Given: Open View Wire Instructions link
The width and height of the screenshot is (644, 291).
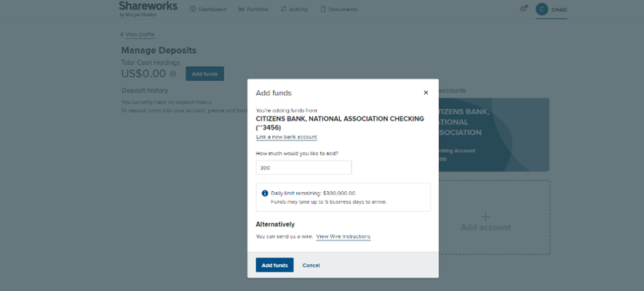Looking at the screenshot, I should click(343, 236).
